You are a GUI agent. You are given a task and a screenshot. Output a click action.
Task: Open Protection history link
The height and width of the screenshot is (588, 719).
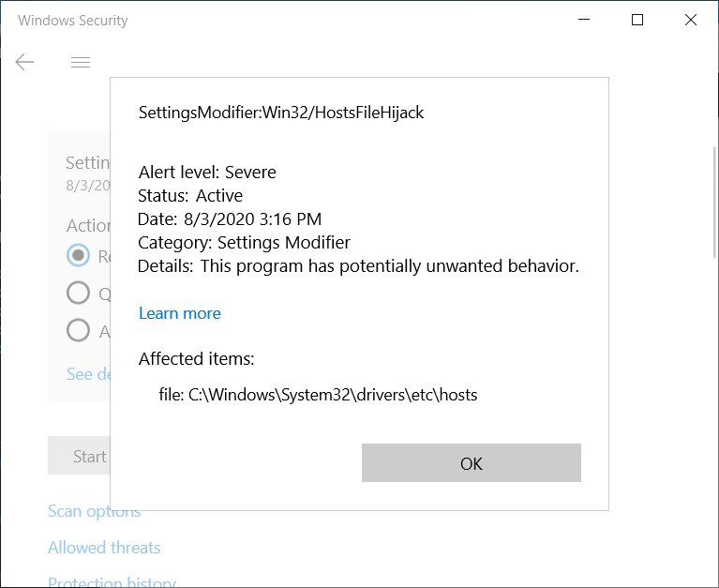click(112, 582)
